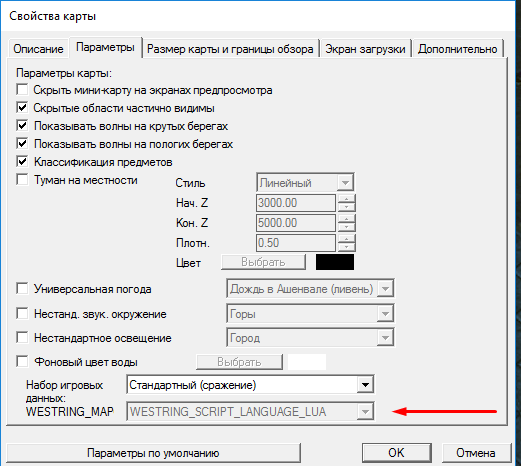Increase the Плотн. value with up arrow
Screen dimensions: 521x466
pyautogui.click(x=347, y=239)
